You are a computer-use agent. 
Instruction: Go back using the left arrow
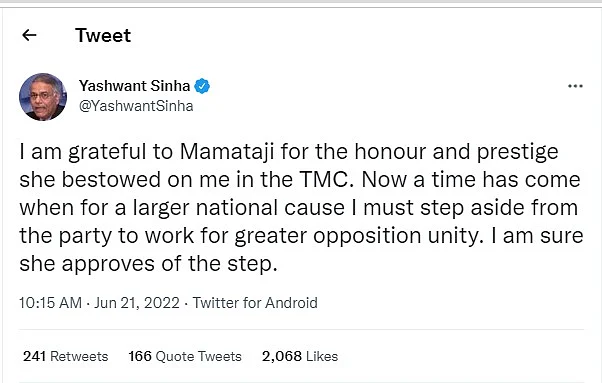(x=29, y=35)
